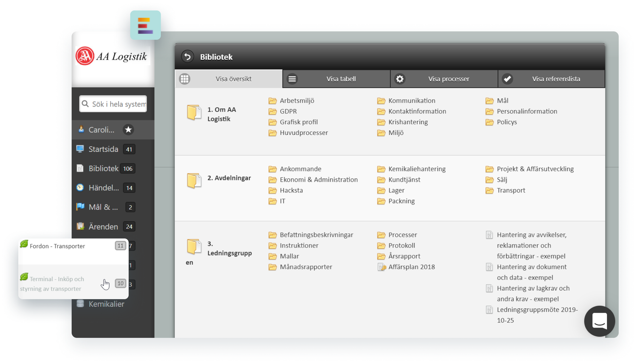The width and height of the screenshot is (637, 364).
Task: Open Mål & flag item in sidebar
Action: (x=103, y=207)
